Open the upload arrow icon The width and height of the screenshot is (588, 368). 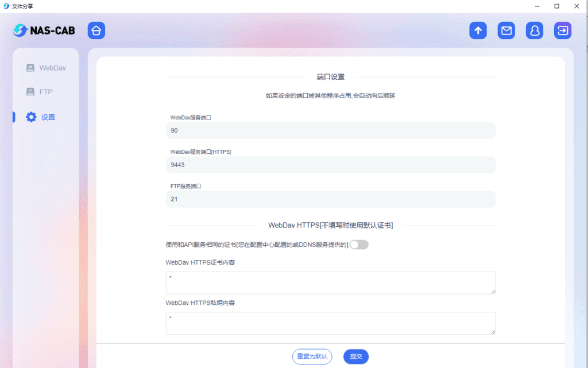click(x=478, y=30)
